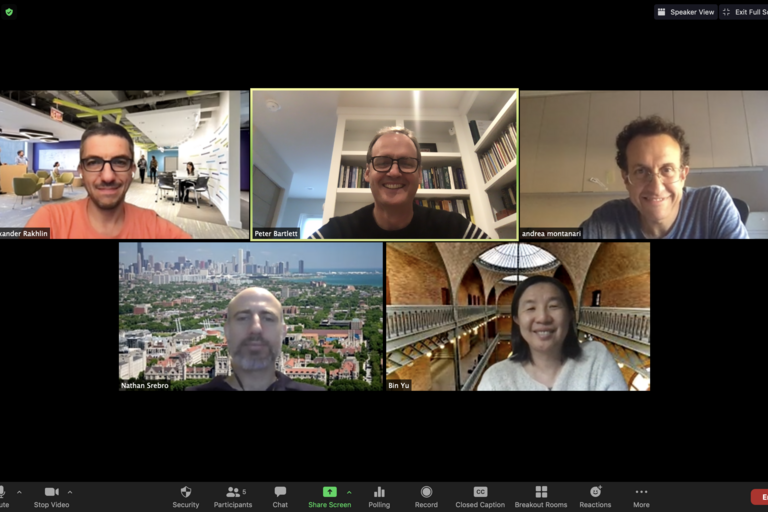Start recording with Record button
The height and width of the screenshot is (512, 768).
(426, 496)
